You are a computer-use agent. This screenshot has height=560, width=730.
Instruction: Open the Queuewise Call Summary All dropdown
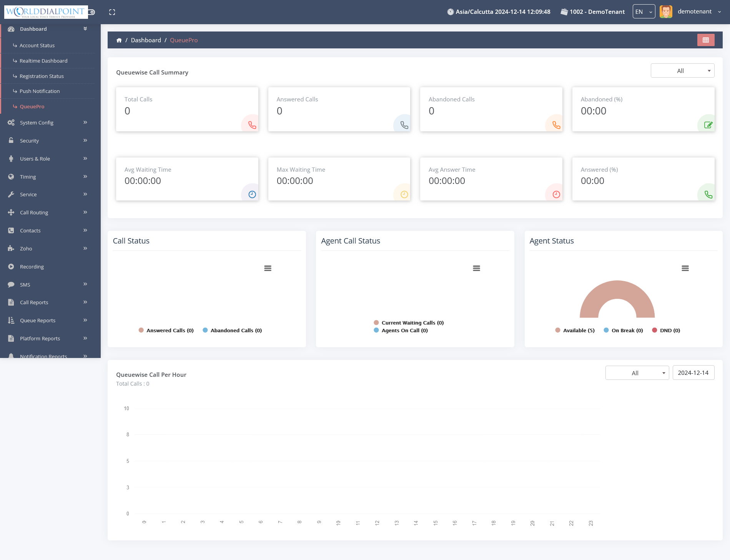click(682, 71)
